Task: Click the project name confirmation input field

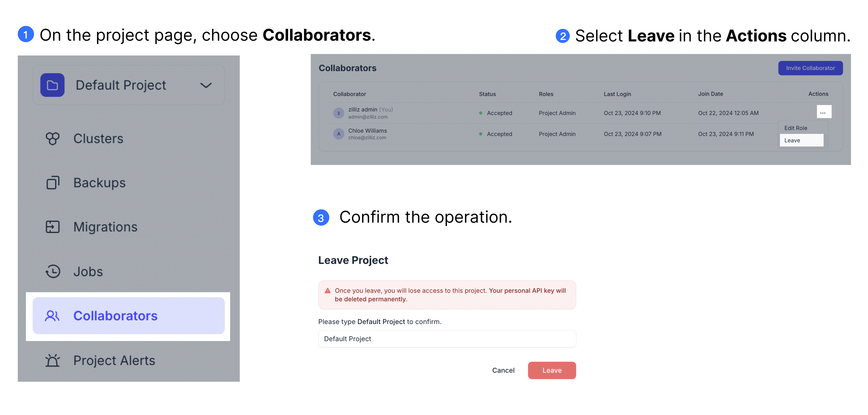Action: coord(447,339)
